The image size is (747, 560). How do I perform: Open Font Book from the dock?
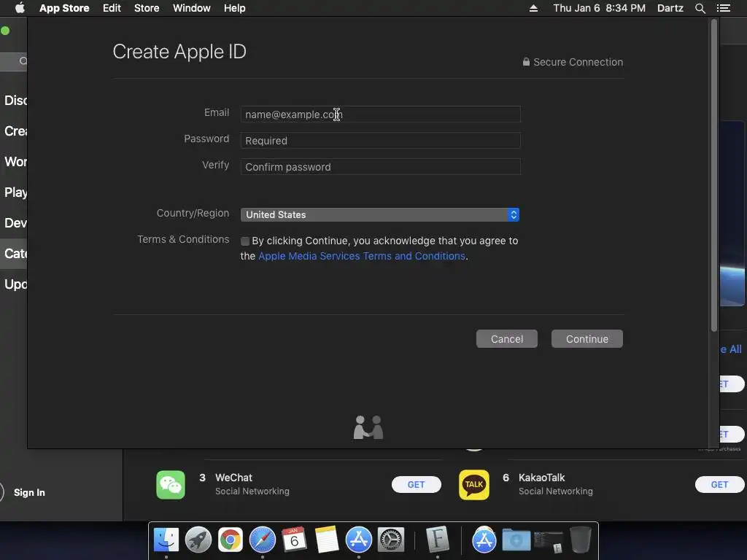[x=438, y=540]
